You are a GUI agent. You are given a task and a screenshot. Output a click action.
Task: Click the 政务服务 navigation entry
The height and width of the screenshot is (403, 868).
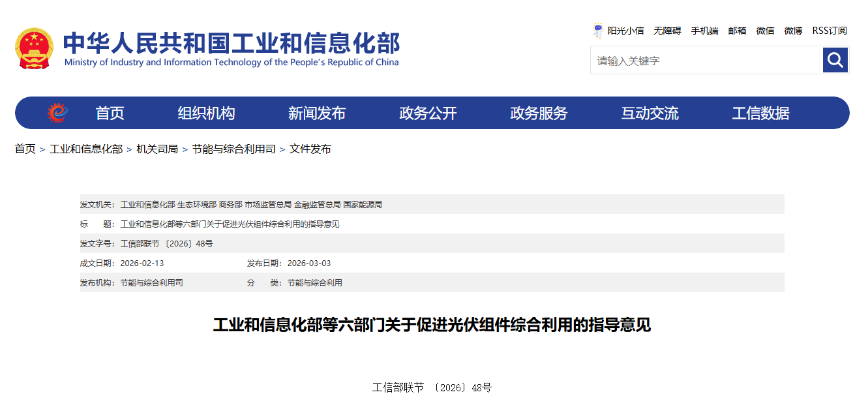pyautogui.click(x=539, y=112)
